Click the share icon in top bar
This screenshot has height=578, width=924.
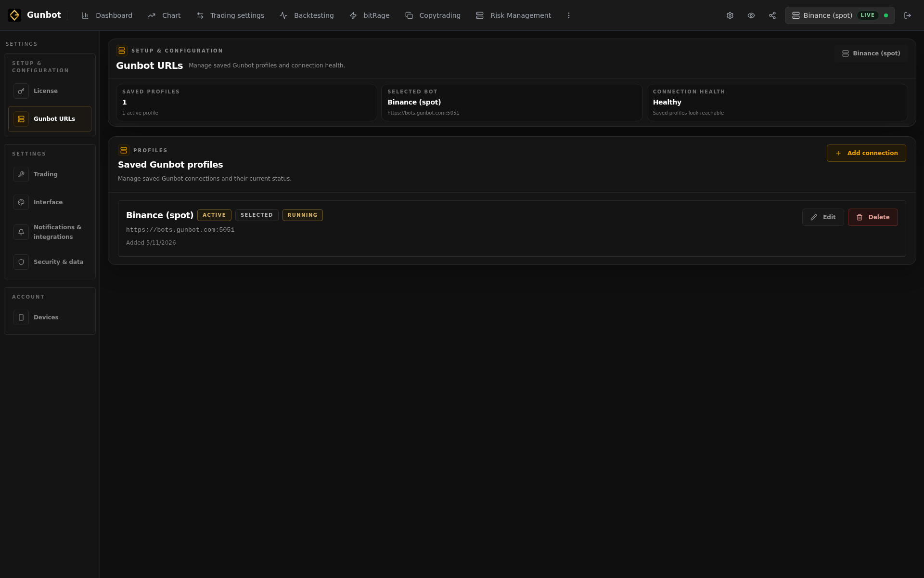click(772, 15)
